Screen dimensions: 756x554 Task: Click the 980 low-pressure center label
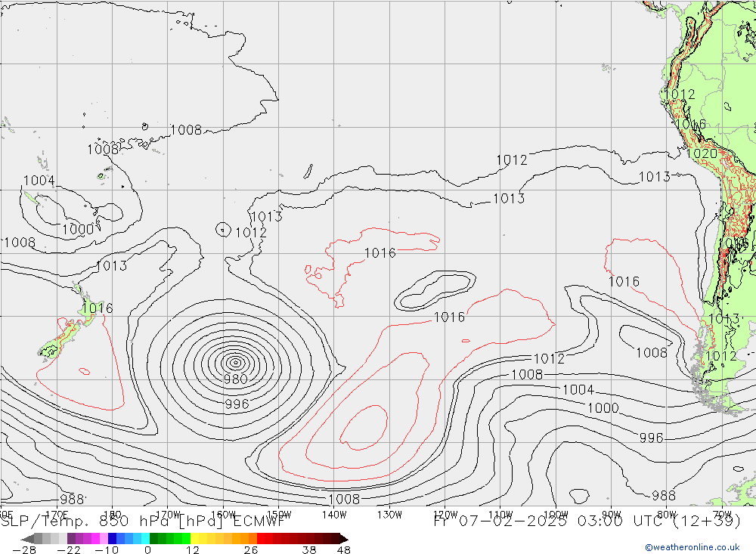[235, 379]
